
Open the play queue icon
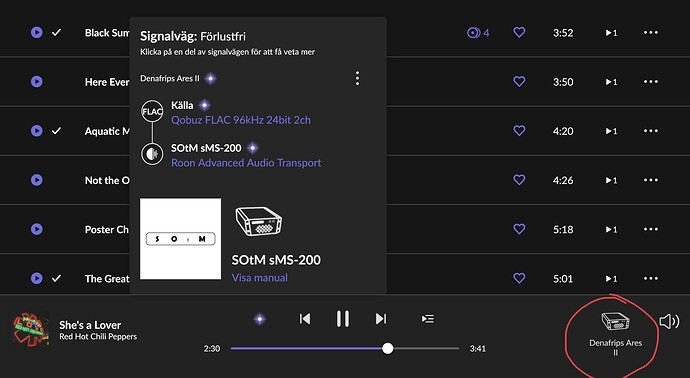click(x=428, y=319)
